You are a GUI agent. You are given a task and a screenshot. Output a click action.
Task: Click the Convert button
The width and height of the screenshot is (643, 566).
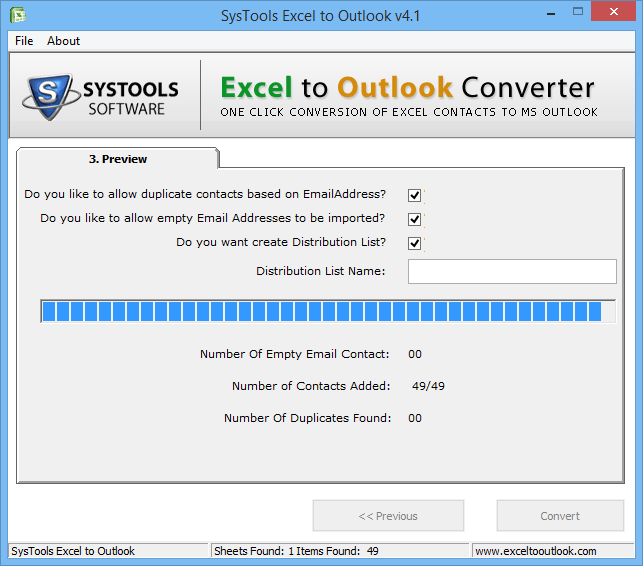[x=560, y=516]
